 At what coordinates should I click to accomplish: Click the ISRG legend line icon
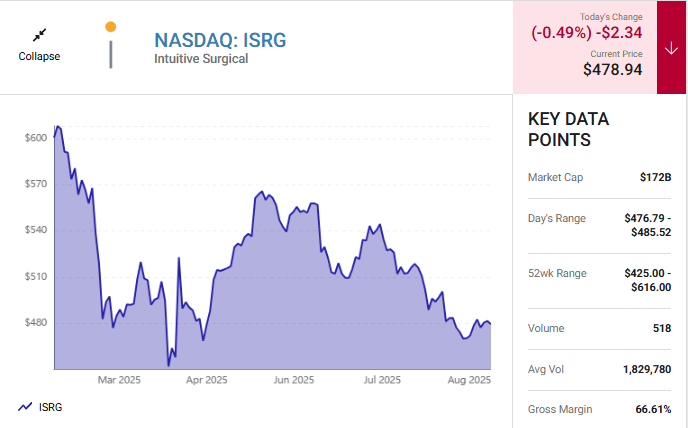tap(24, 407)
